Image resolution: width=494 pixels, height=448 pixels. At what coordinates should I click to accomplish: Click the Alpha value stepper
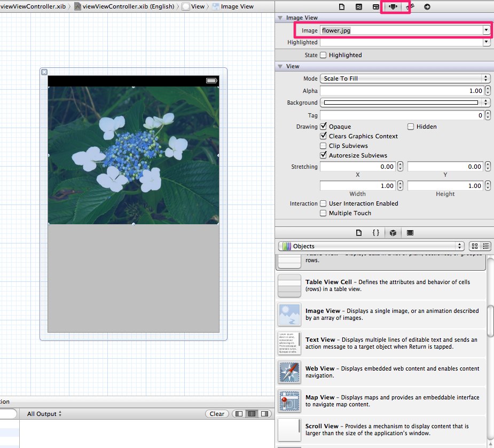488,91
